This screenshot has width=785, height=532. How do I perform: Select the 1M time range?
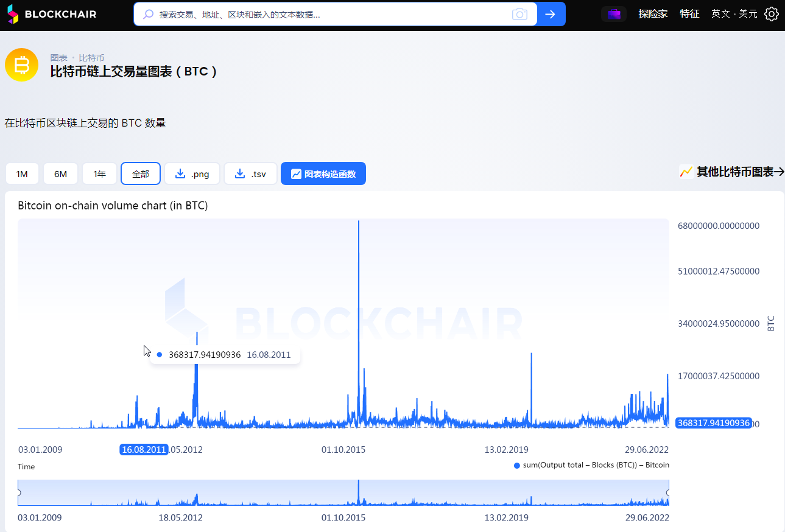pos(22,174)
